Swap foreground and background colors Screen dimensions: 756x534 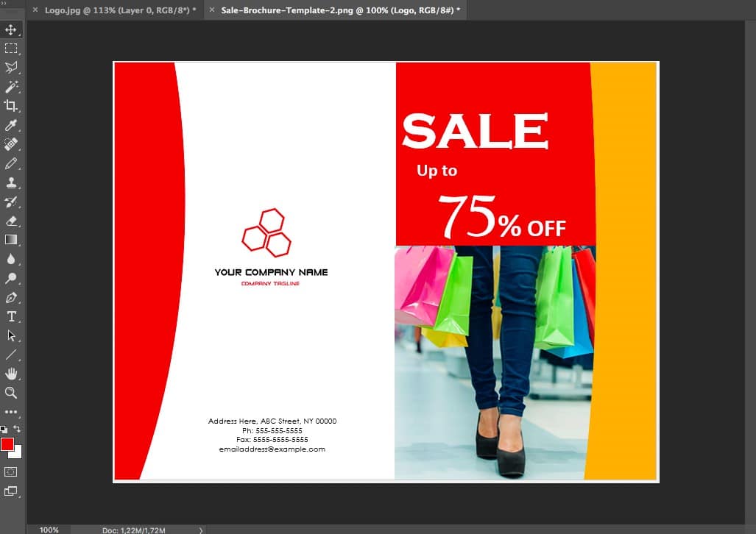coord(18,428)
